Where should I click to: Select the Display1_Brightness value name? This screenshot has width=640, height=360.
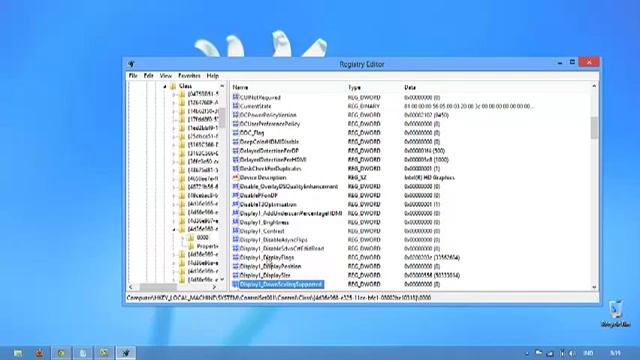pyautogui.click(x=264, y=222)
